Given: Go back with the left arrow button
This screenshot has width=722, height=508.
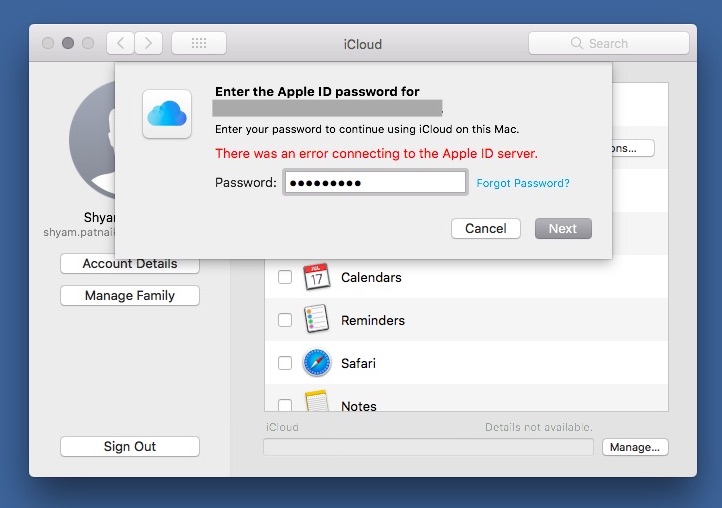Looking at the screenshot, I should tap(121, 43).
